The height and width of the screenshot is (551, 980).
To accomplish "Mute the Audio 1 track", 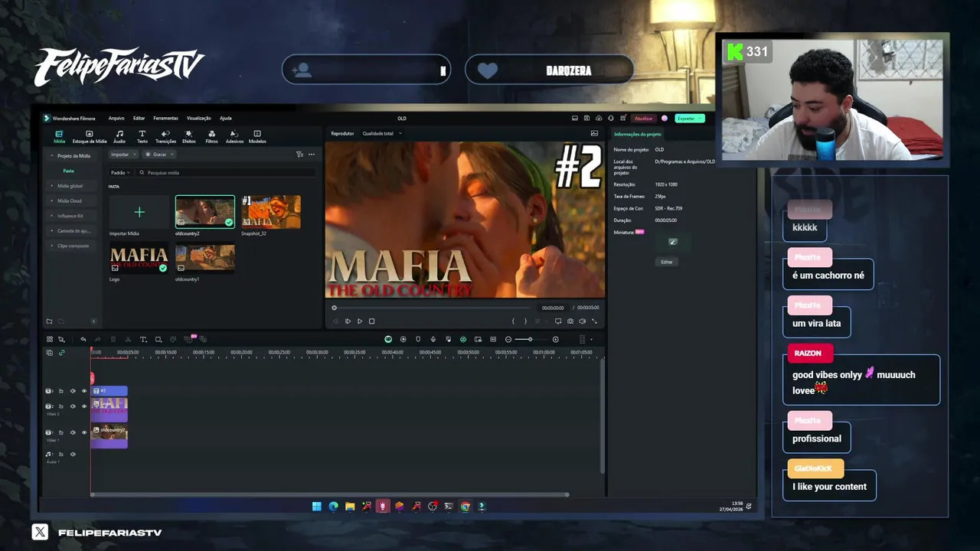I will pyautogui.click(x=73, y=455).
